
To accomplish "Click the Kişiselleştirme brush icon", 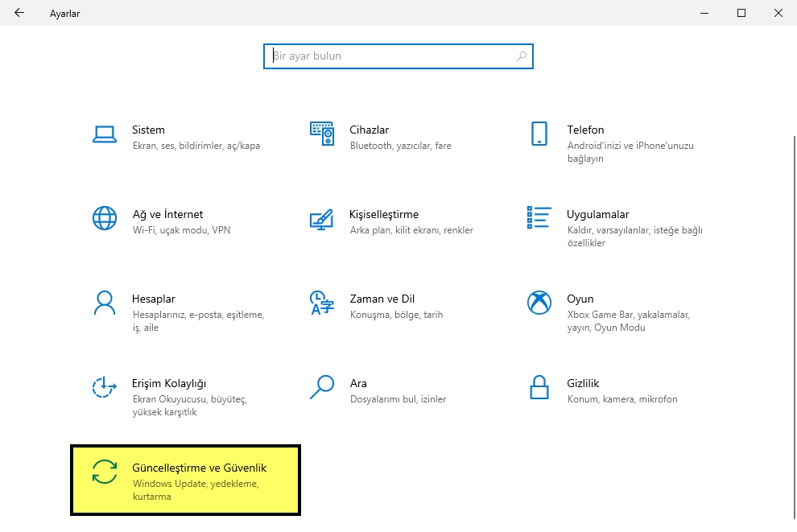I will [322, 219].
